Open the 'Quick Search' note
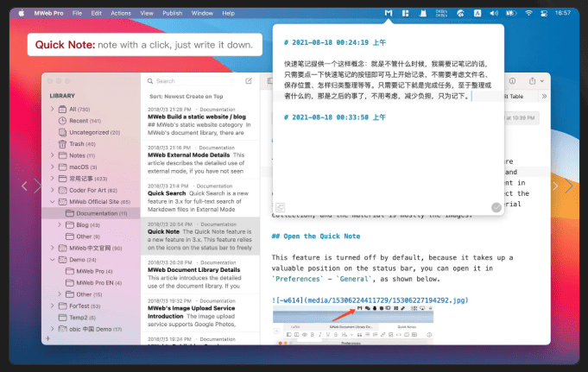The height and width of the screenshot is (372, 588). point(200,198)
